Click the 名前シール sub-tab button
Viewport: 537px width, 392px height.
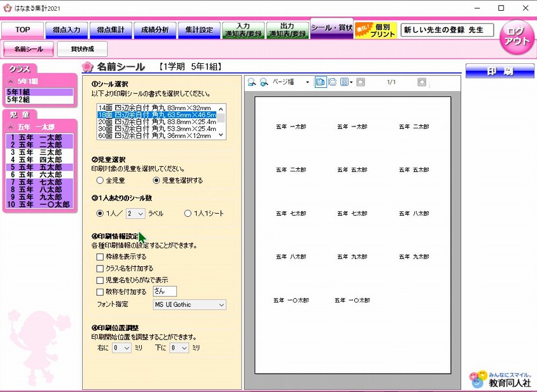(28, 49)
